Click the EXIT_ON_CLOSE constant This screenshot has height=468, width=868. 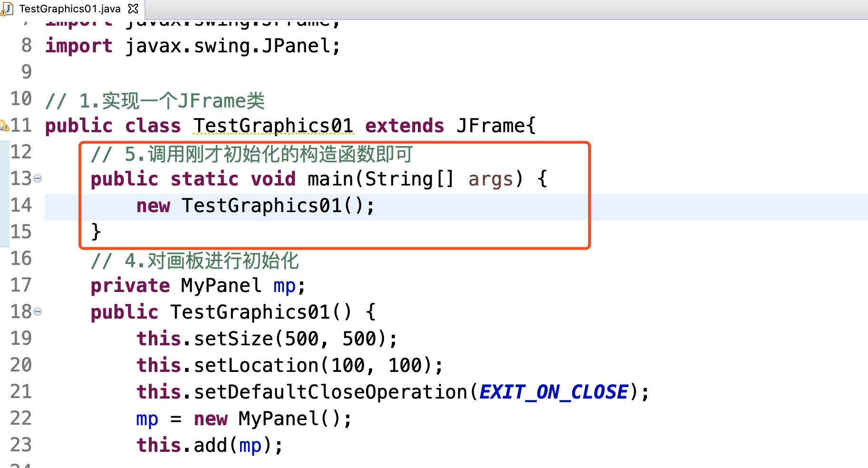coord(554,392)
